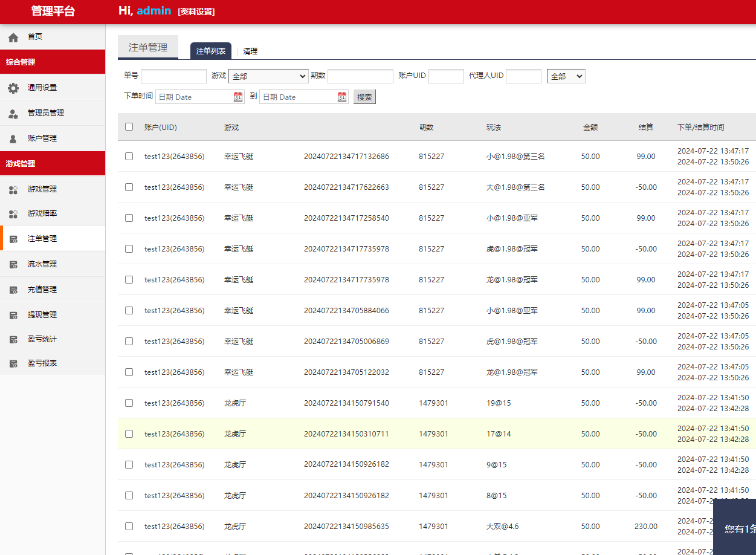Focus the 账户UID input field
This screenshot has height=555, width=756.
[x=446, y=76]
